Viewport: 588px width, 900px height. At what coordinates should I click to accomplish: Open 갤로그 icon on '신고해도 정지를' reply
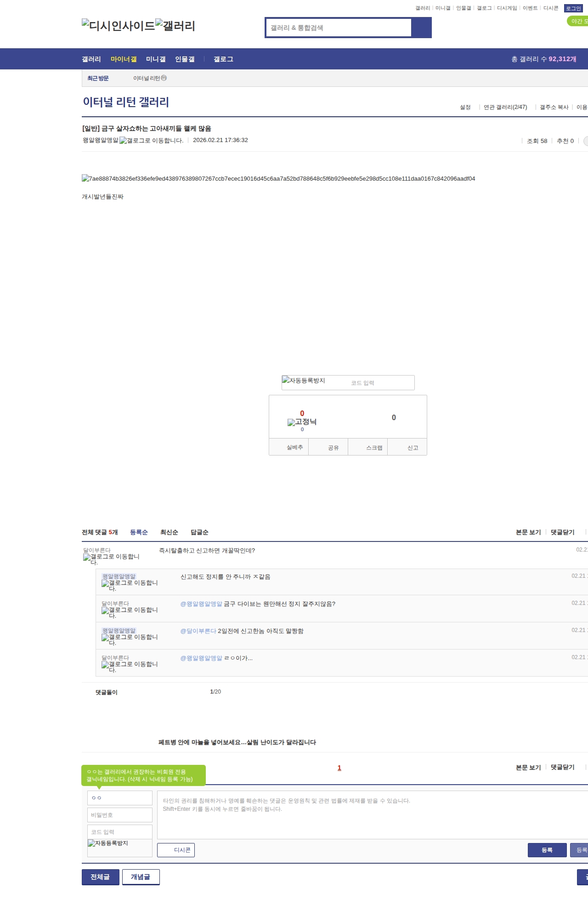[130, 585]
